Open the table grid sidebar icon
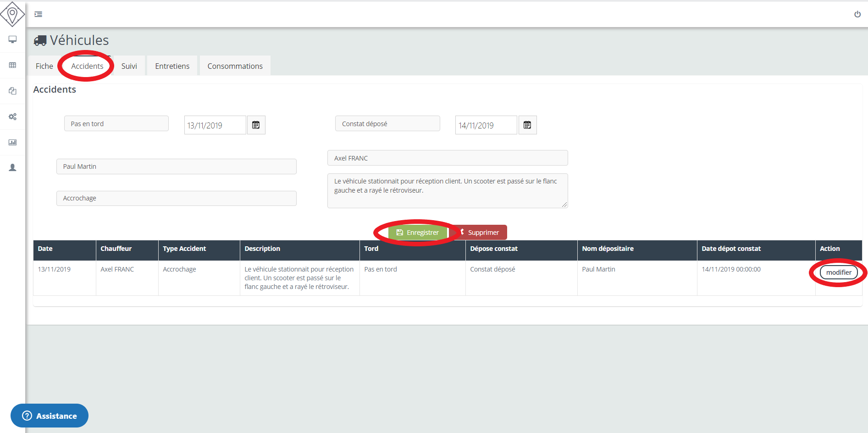Viewport: 868px width, 433px height. click(12, 65)
